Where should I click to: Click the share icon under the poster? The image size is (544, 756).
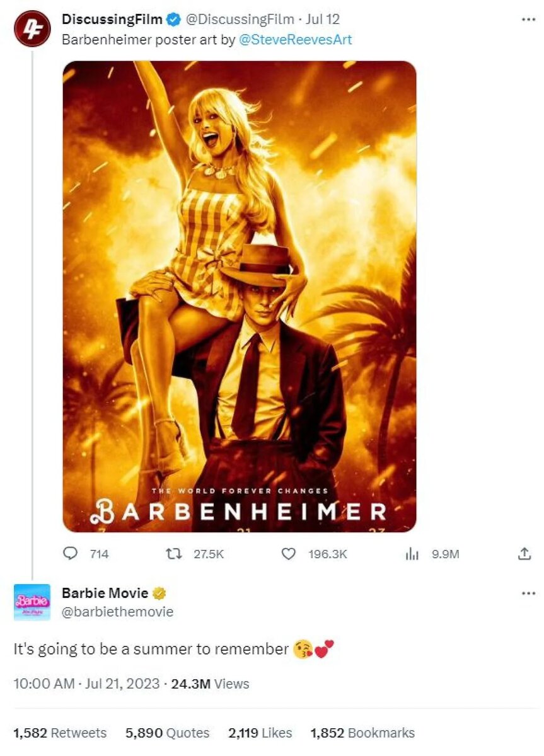coord(524,554)
